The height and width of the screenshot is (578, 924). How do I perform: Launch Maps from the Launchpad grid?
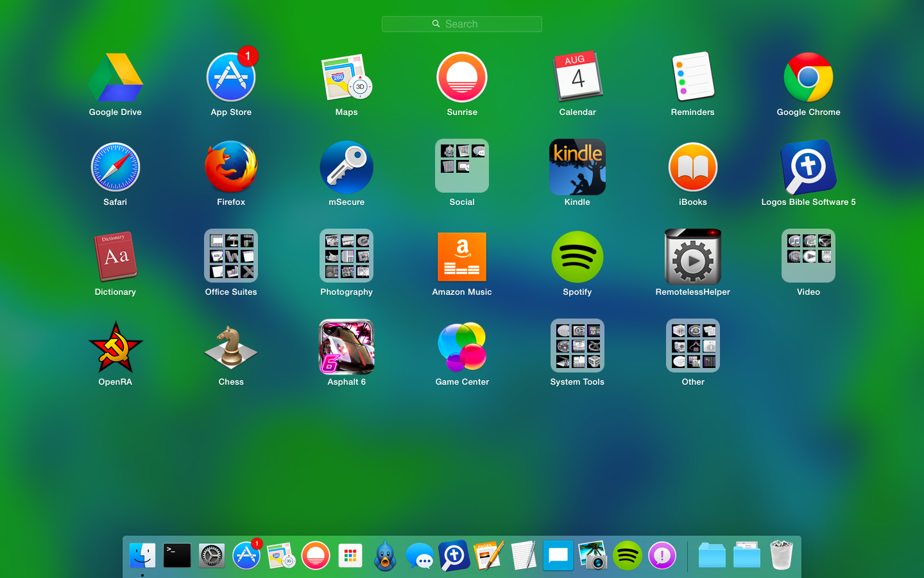coord(346,77)
